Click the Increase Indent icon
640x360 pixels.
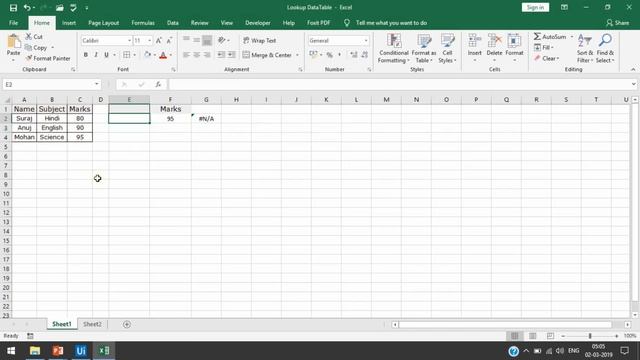click(231, 55)
